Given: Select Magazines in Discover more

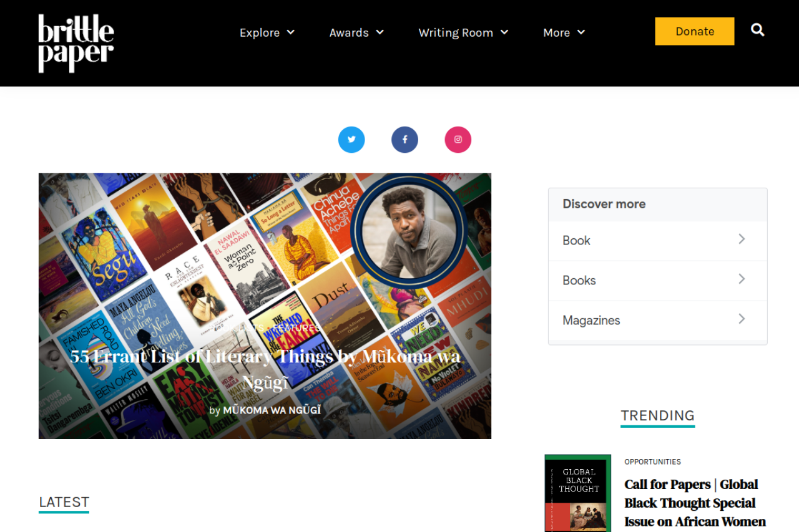Looking at the screenshot, I should pos(591,321).
